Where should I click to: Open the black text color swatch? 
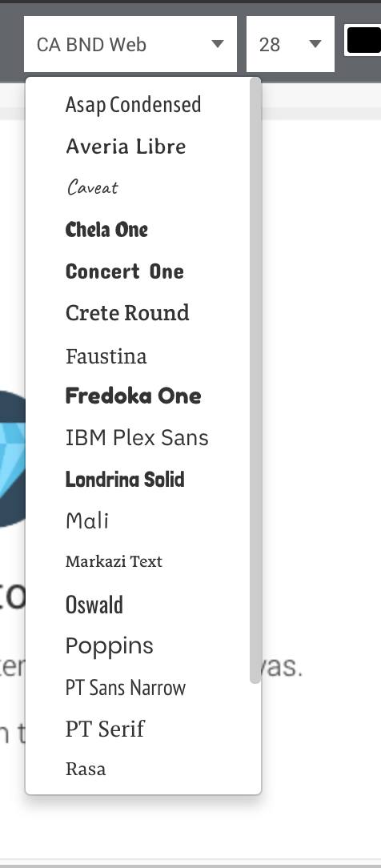coord(363,40)
